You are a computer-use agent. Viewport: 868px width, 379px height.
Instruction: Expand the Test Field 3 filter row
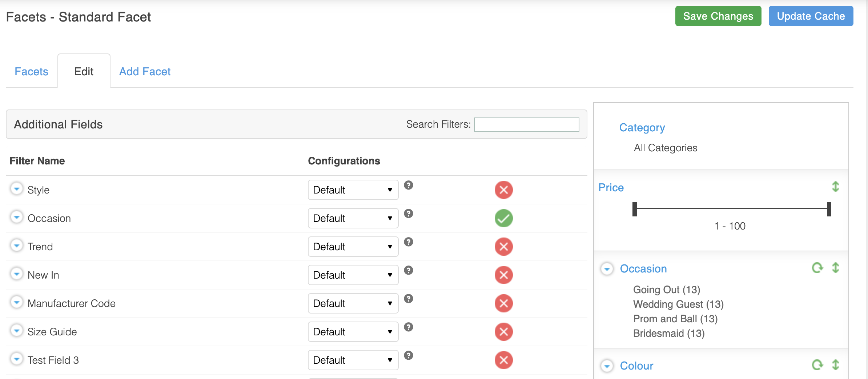pos(16,359)
